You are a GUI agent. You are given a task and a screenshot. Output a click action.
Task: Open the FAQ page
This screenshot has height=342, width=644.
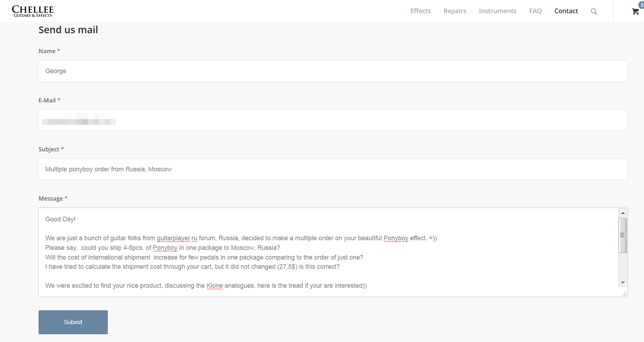click(535, 11)
